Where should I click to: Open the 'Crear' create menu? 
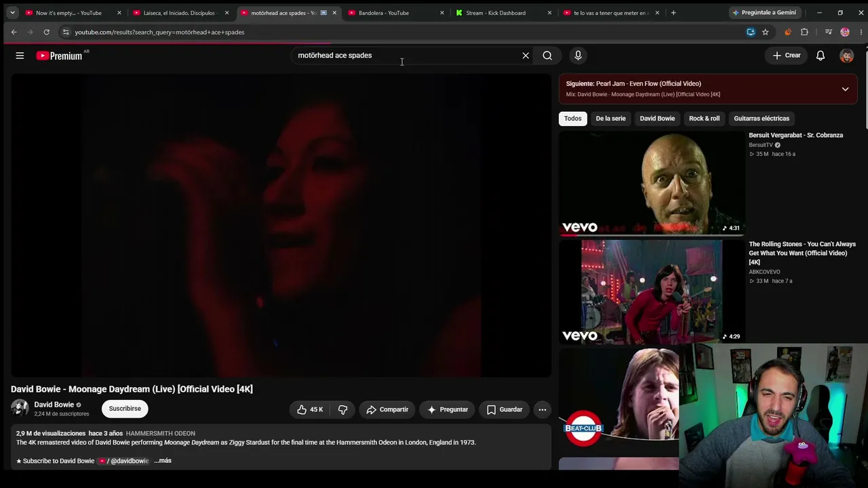click(787, 56)
